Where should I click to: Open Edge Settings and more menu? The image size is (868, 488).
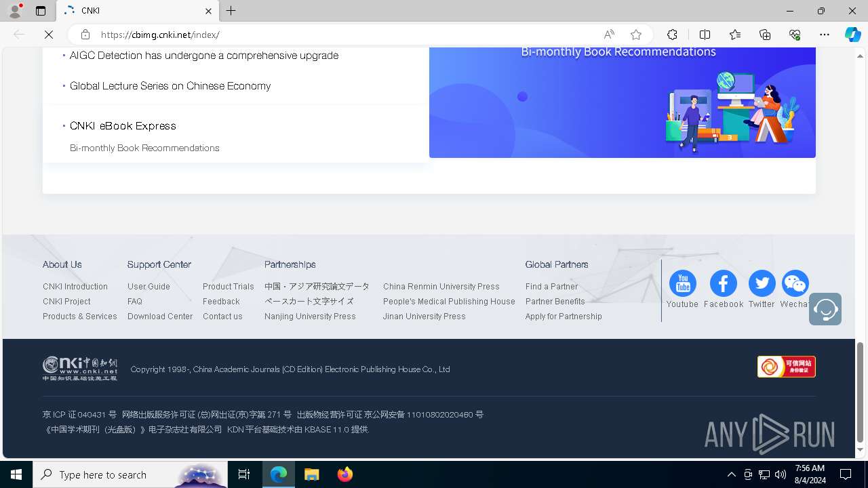[x=825, y=35]
